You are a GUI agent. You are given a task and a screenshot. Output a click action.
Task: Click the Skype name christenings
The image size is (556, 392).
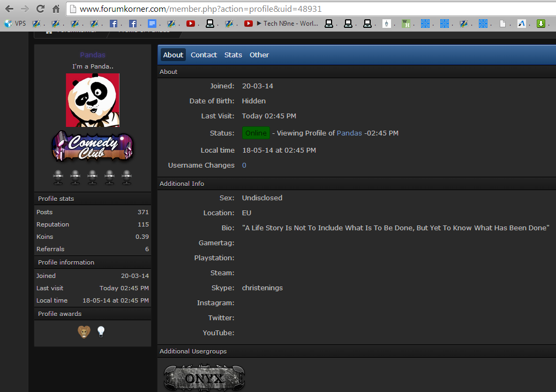pyautogui.click(x=262, y=288)
